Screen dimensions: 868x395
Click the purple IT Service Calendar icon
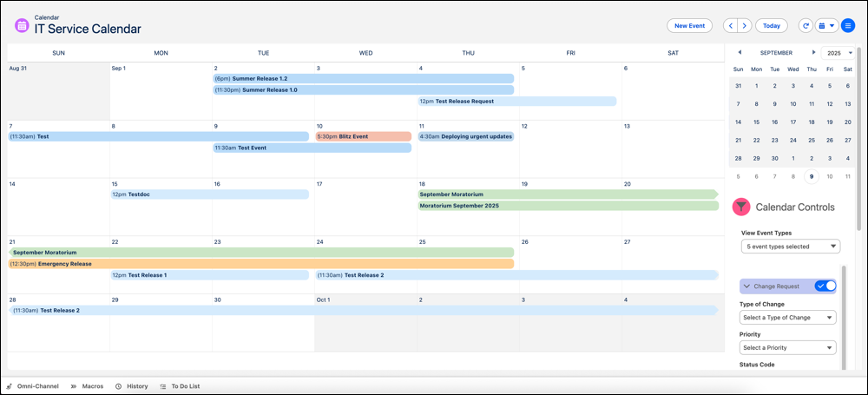point(23,25)
